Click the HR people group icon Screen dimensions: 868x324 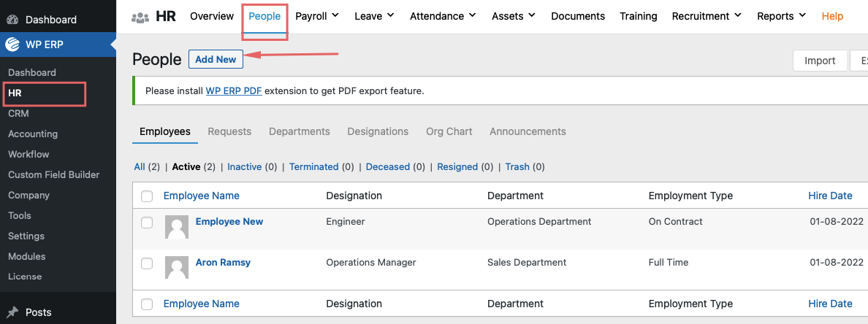[x=140, y=17]
